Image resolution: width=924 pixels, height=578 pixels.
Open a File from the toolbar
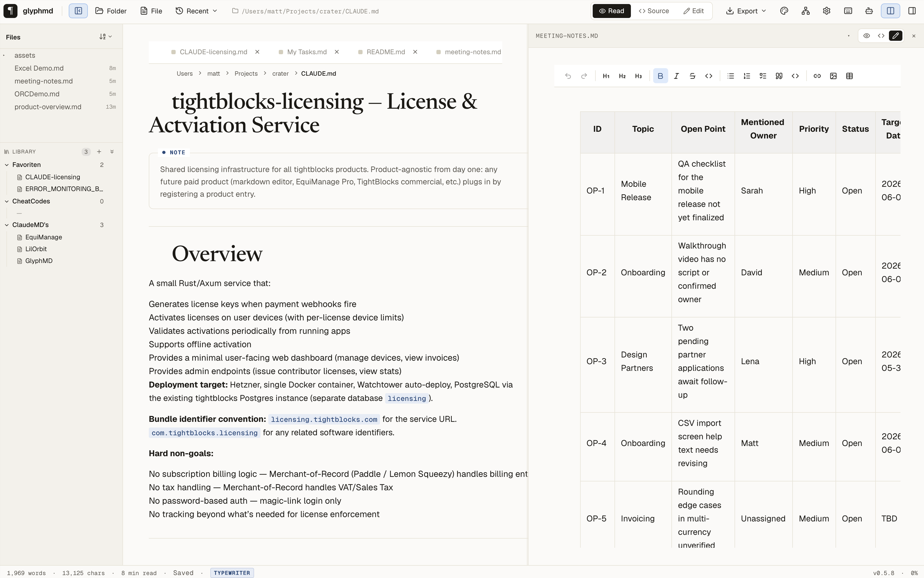[x=151, y=11]
